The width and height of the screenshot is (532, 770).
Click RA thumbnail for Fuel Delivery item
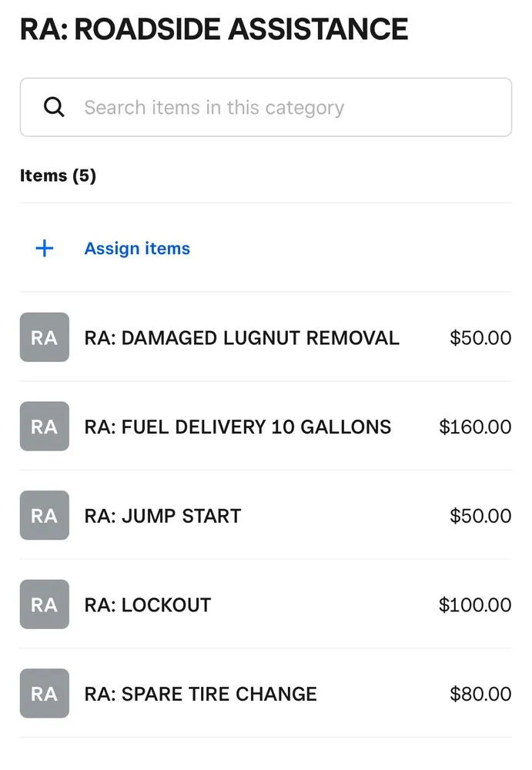(x=44, y=427)
